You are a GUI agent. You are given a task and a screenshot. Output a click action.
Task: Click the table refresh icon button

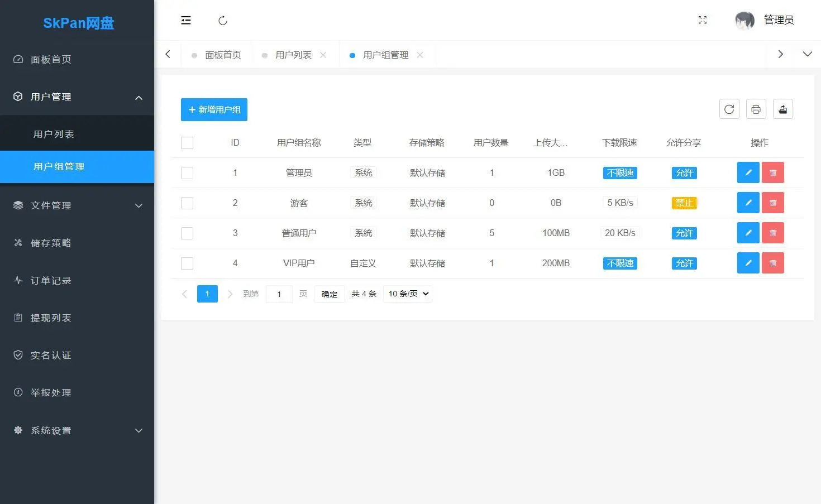tap(729, 109)
